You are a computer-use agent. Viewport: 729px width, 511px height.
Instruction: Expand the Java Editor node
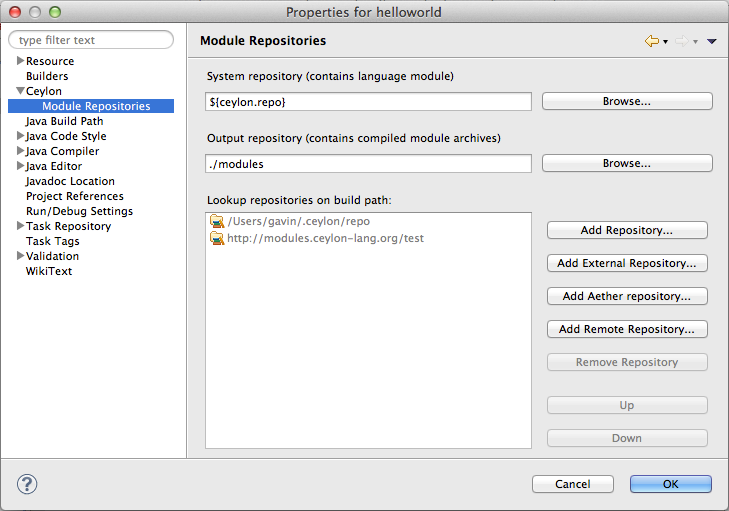pos(20,166)
